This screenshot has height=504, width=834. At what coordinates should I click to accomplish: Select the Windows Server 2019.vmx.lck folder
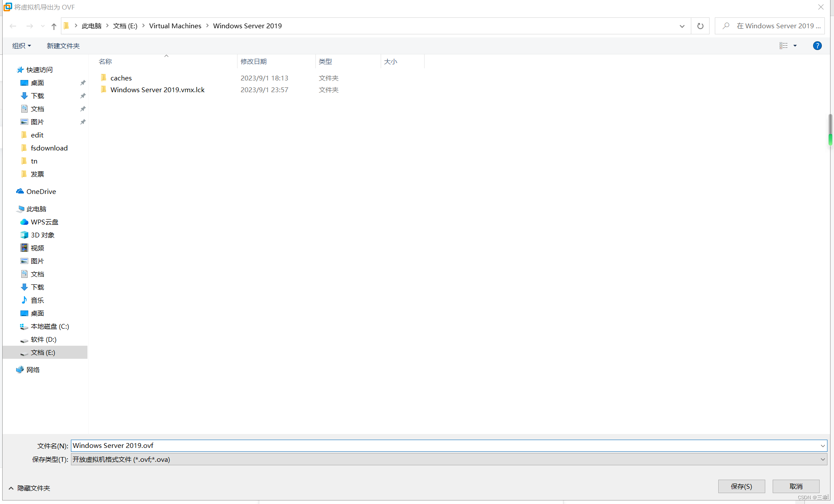tap(157, 90)
